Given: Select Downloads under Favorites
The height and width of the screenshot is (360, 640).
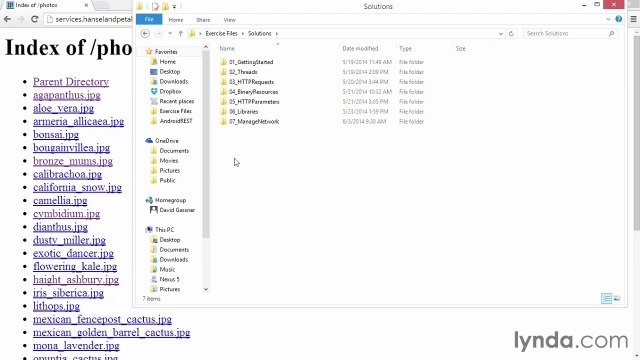Looking at the screenshot, I should pos(173,82).
